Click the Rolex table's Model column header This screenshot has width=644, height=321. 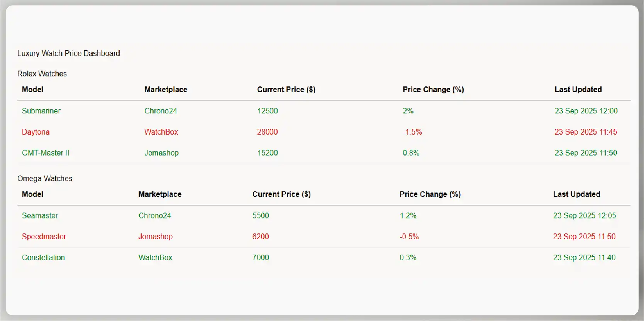[32, 90]
